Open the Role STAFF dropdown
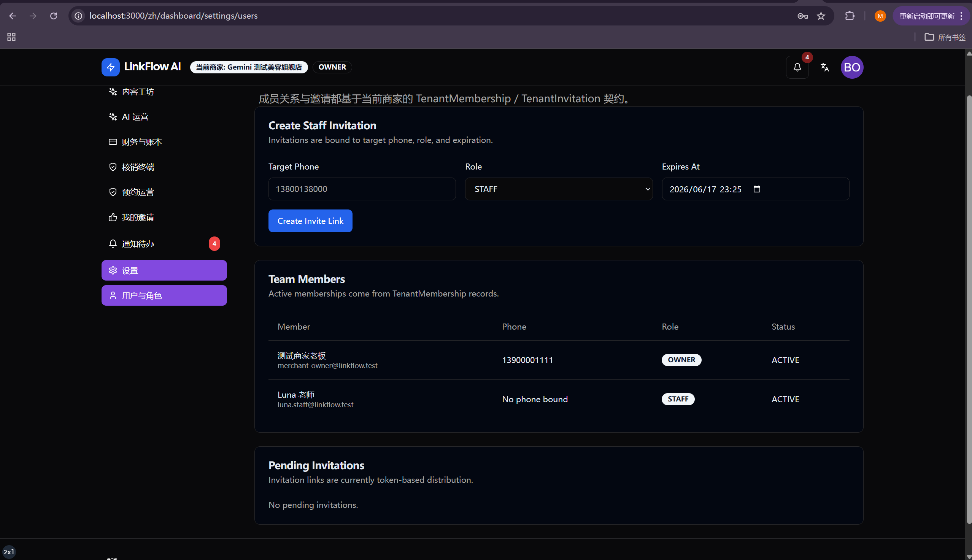This screenshot has height=560, width=972. tap(559, 189)
